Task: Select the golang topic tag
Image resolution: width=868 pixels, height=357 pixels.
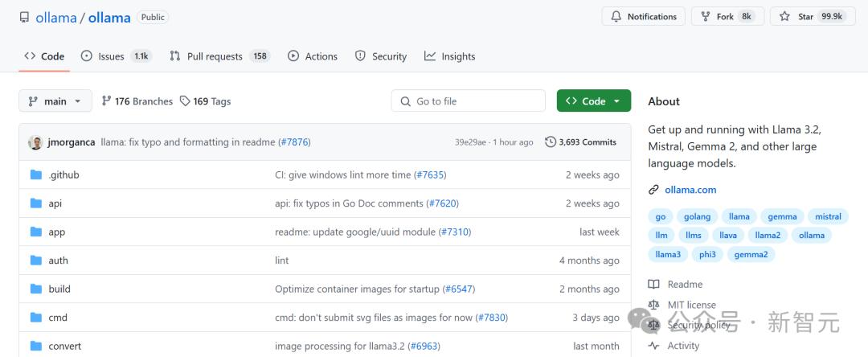Action: [x=697, y=216]
